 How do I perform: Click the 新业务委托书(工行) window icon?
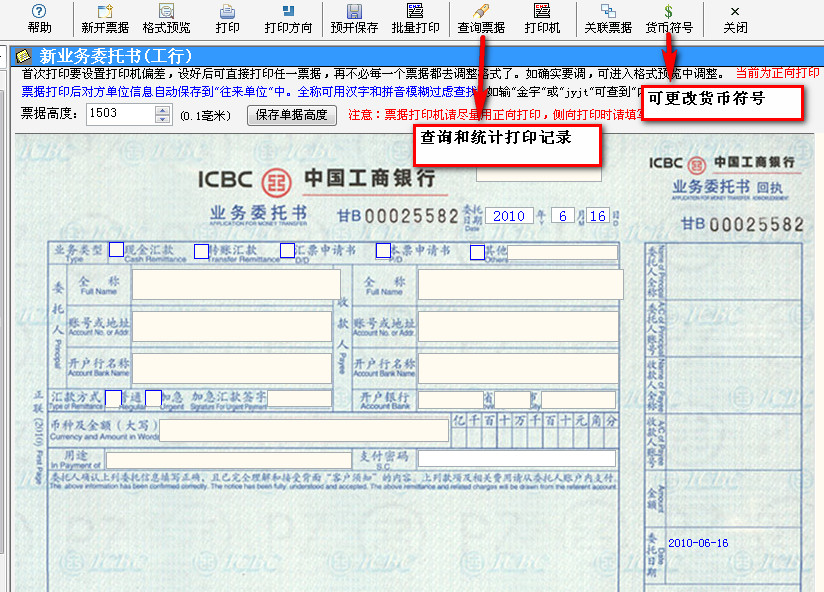coord(24,55)
